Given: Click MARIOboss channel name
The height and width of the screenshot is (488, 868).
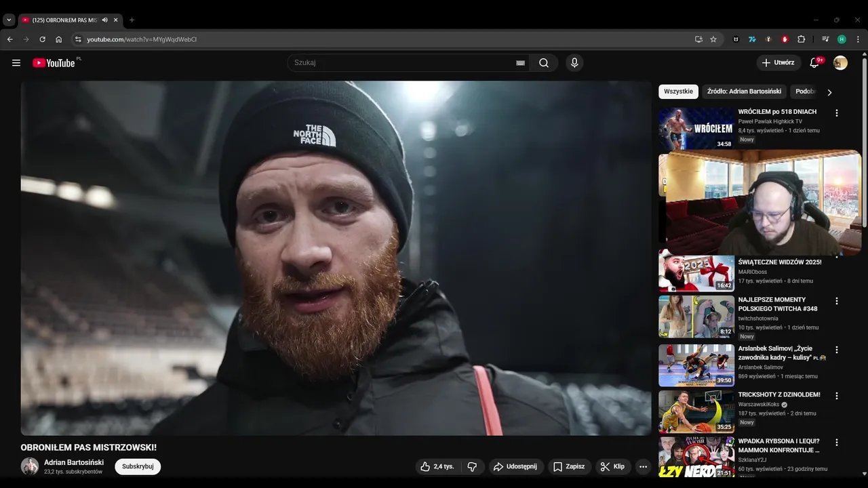Looking at the screenshot, I should coord(753,272).
